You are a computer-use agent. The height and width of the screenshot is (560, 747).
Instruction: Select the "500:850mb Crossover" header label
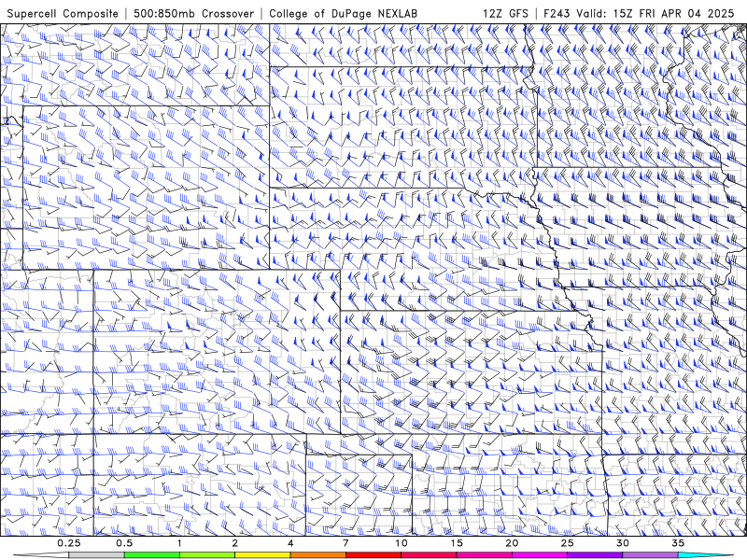coord(194,13)
